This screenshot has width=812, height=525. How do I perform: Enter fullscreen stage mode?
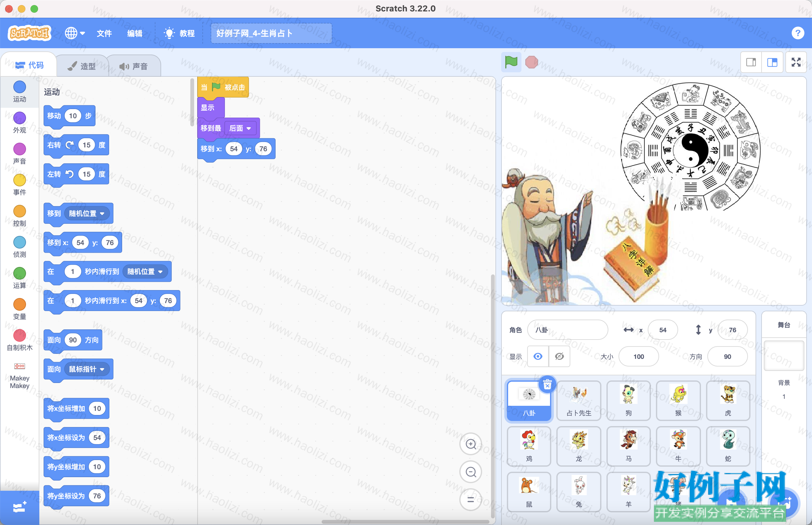pyautogui.click(x=796, y=62)
